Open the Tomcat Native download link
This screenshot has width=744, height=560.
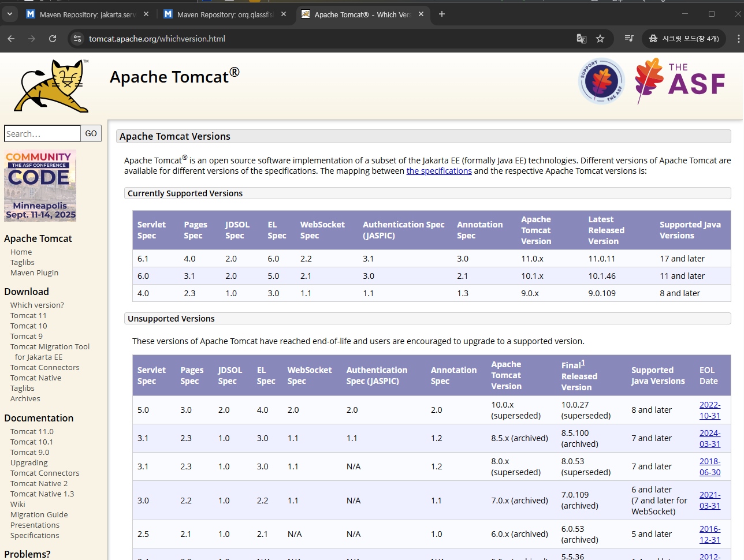point(36,378)
